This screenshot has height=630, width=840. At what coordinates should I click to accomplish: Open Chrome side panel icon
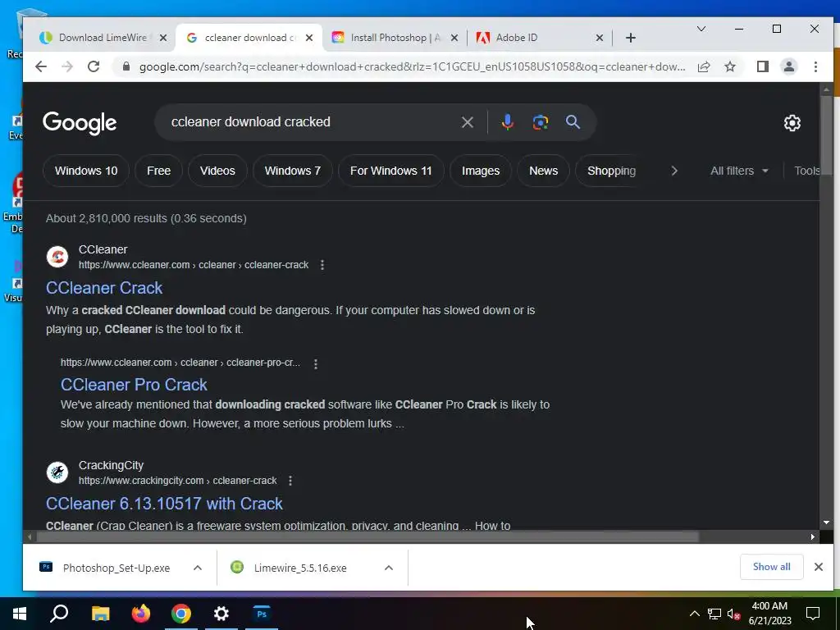point(762,66)
